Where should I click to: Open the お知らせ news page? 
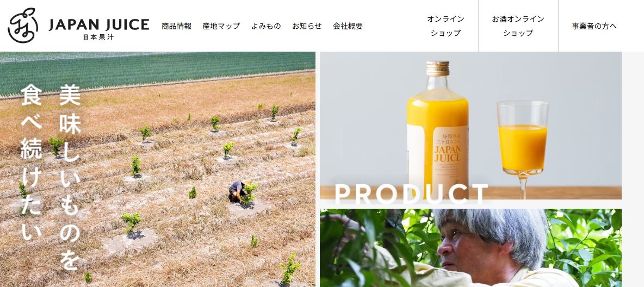tap(307, 26)
